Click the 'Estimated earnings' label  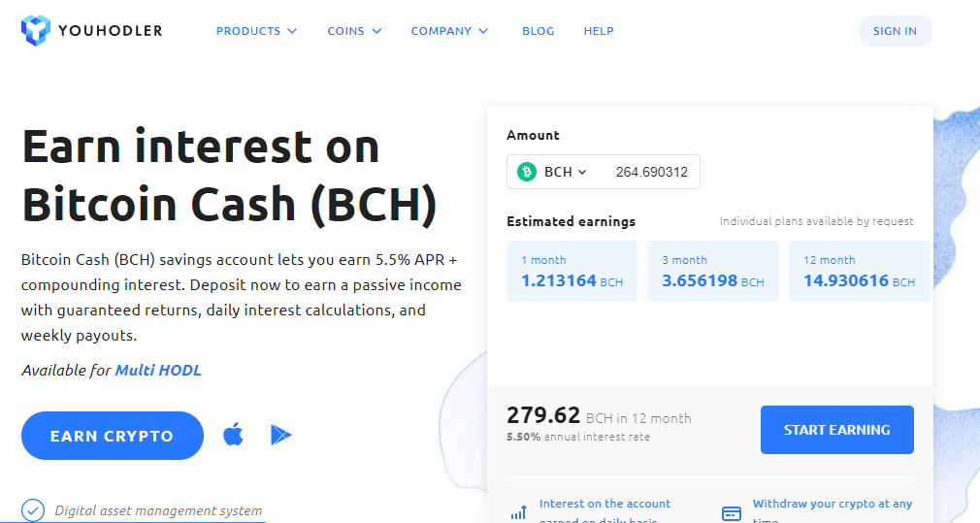coord(571,221)
